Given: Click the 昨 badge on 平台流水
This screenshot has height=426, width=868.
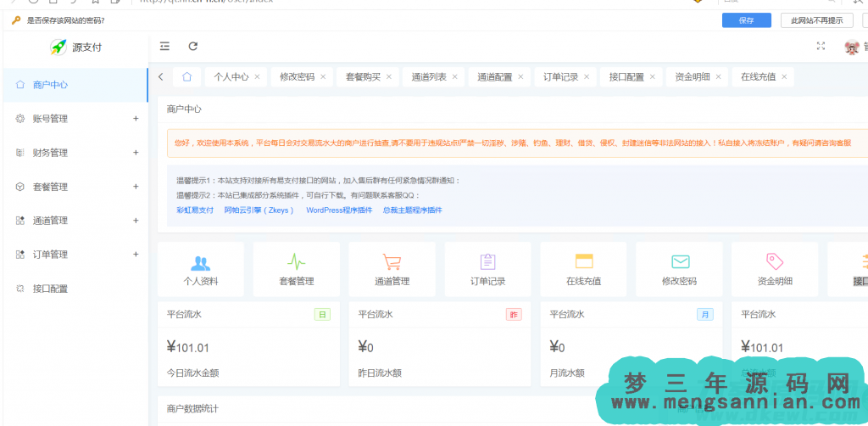Looking at the screenshot, I should (514, 315).
